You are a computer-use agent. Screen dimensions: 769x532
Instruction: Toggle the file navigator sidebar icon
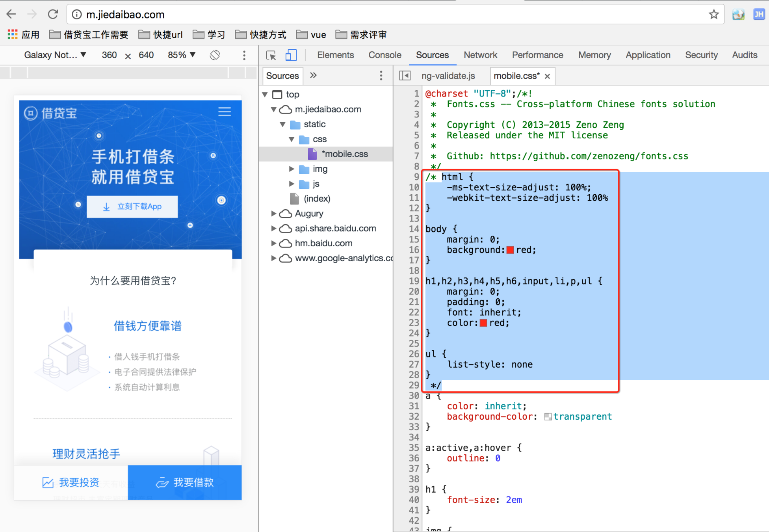click(x=405, y=76)
